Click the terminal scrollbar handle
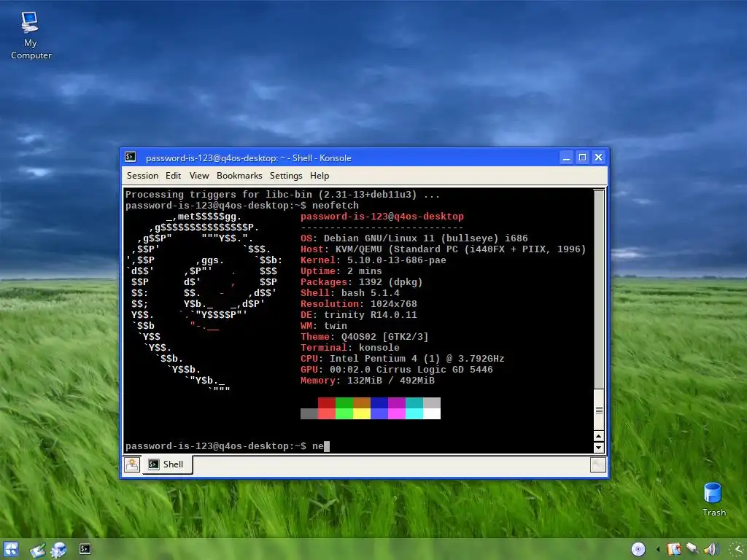This screenshot has height=560, width=747. pyautogui.click(x=599, y=411)
